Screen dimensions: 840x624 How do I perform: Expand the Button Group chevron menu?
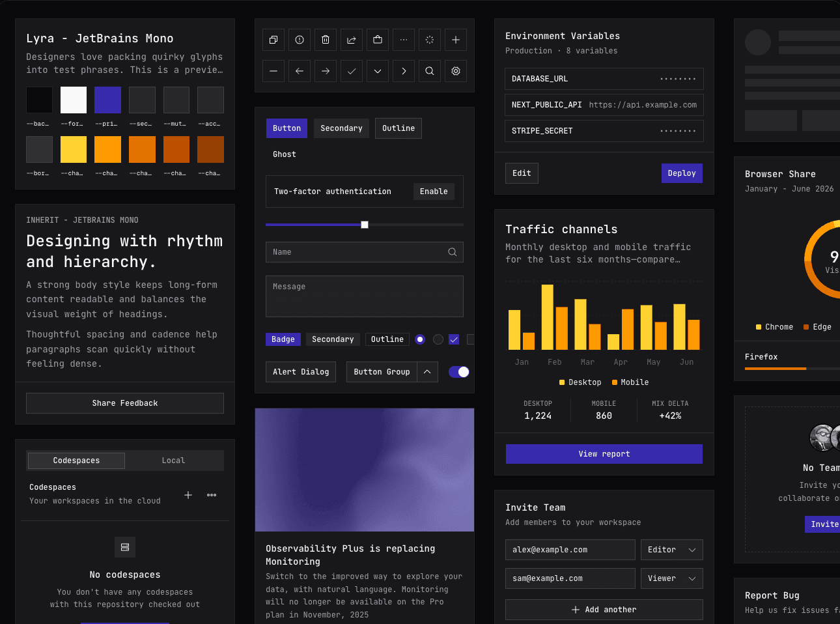[427, 372]
